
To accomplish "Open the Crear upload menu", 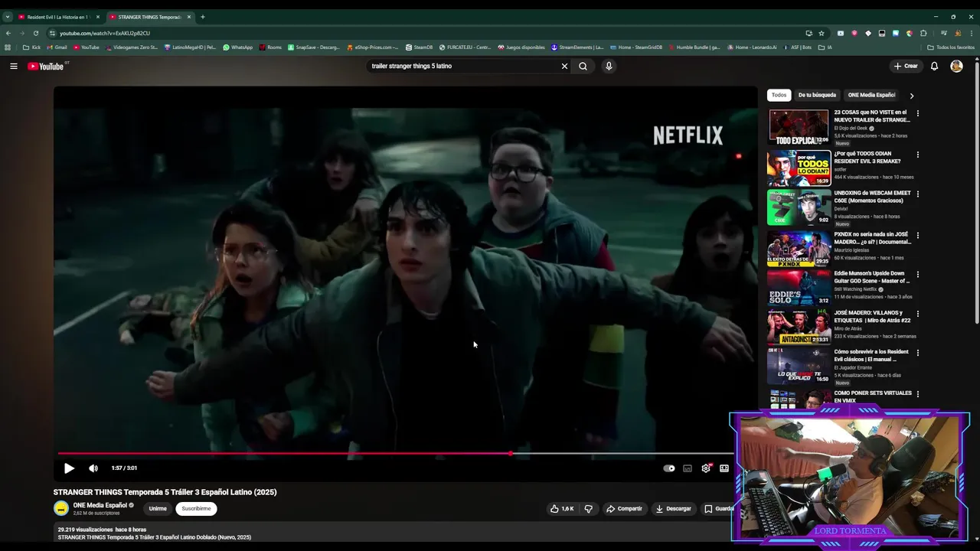I will (x=905, y=66).
